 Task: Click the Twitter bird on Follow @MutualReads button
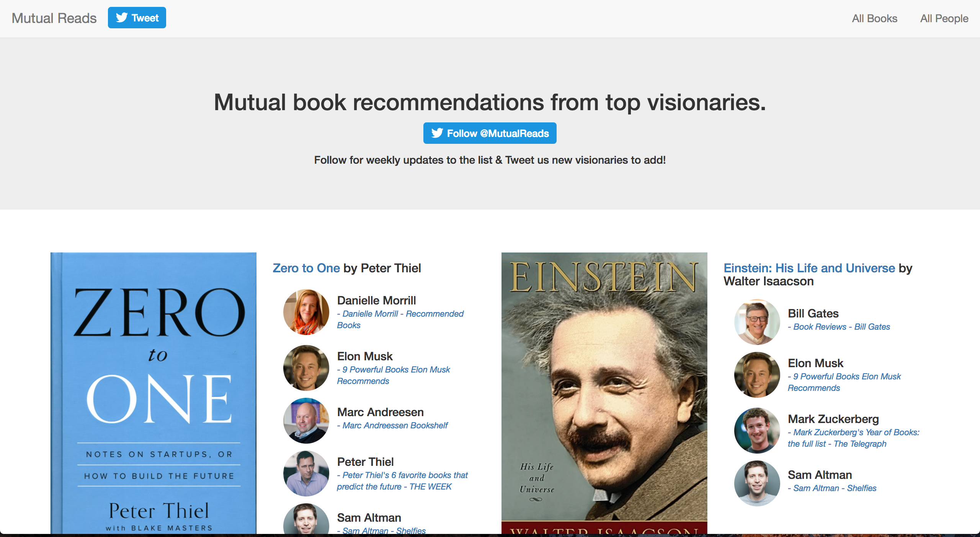tap(438, 133)
